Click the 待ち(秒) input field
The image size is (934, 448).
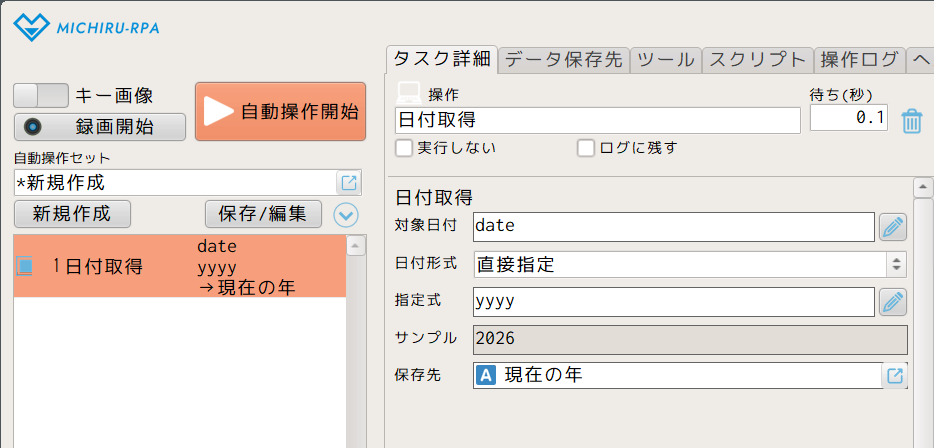(x=848, y=119)
